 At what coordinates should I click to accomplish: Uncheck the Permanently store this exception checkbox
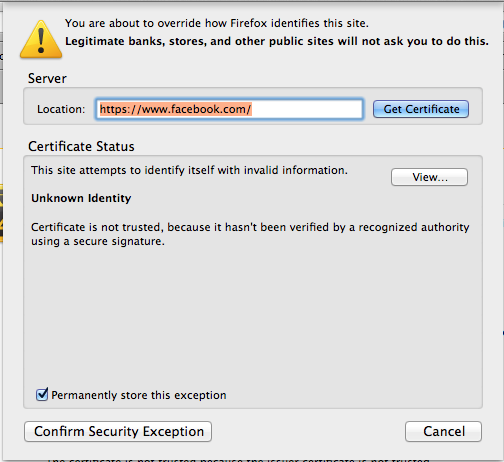tap(42, 394)
